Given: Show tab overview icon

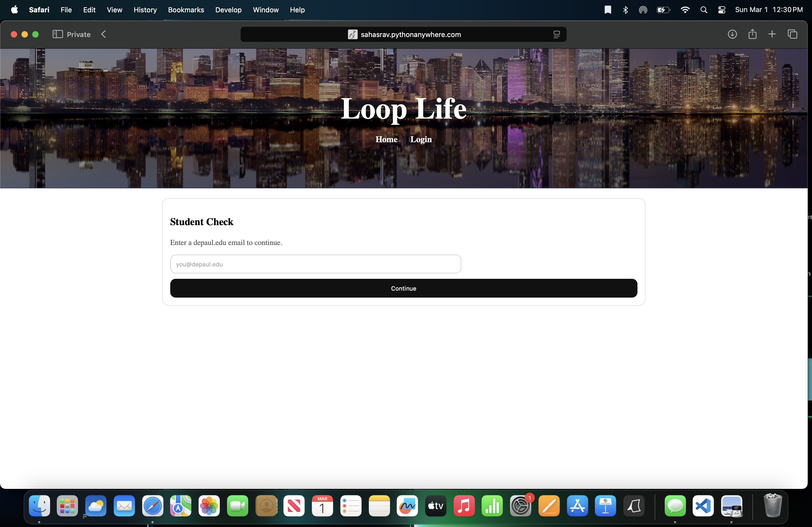Looking at the screenshot, I should click(x=793, y=34).
